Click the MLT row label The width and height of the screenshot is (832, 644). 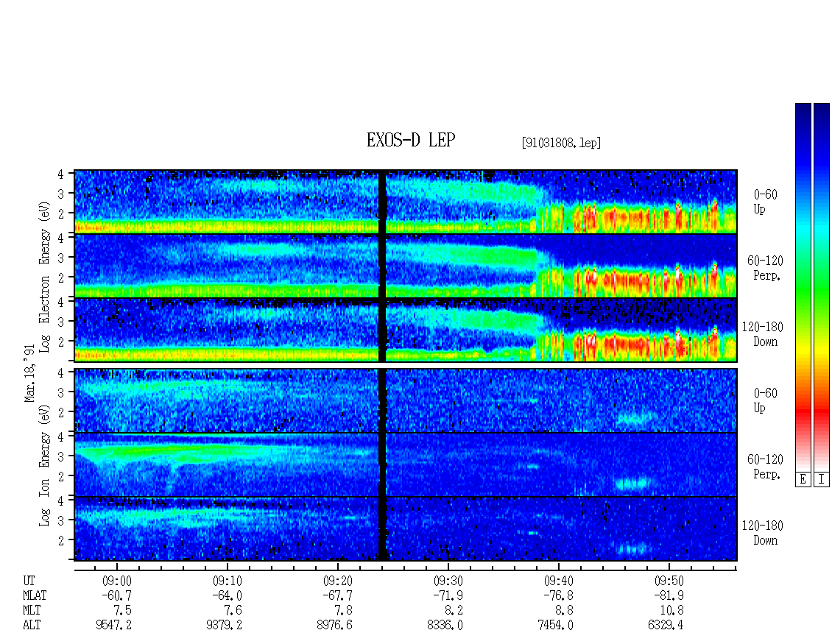point(32,610)
